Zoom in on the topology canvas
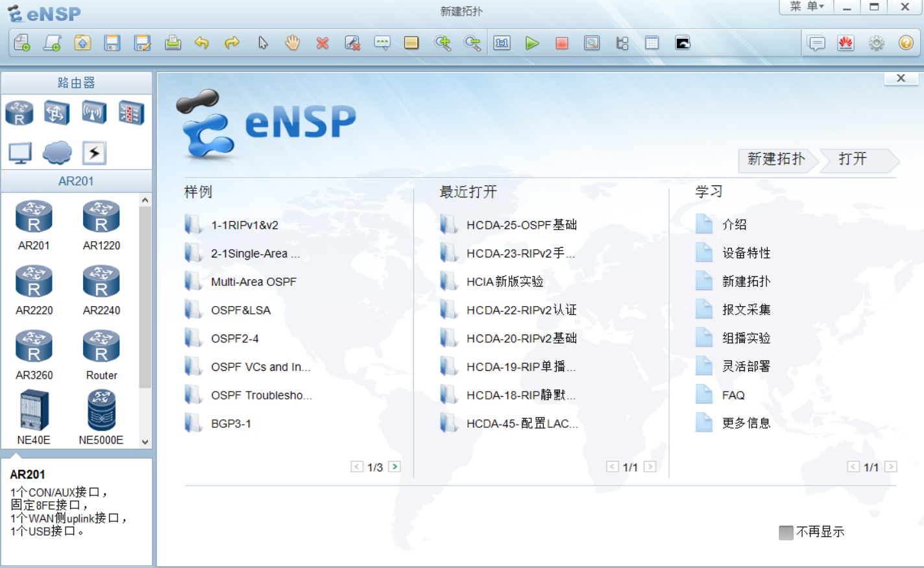The height and width of the screenshot is (568, 924). point(443,43)
